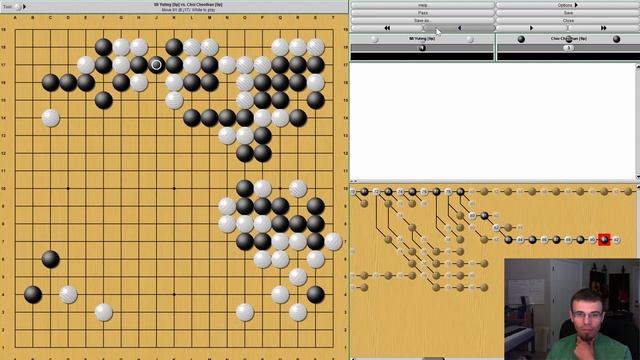Click the Save as... button
The height and width of the screenshot is (360, 640).
click(x=423, y=20)
